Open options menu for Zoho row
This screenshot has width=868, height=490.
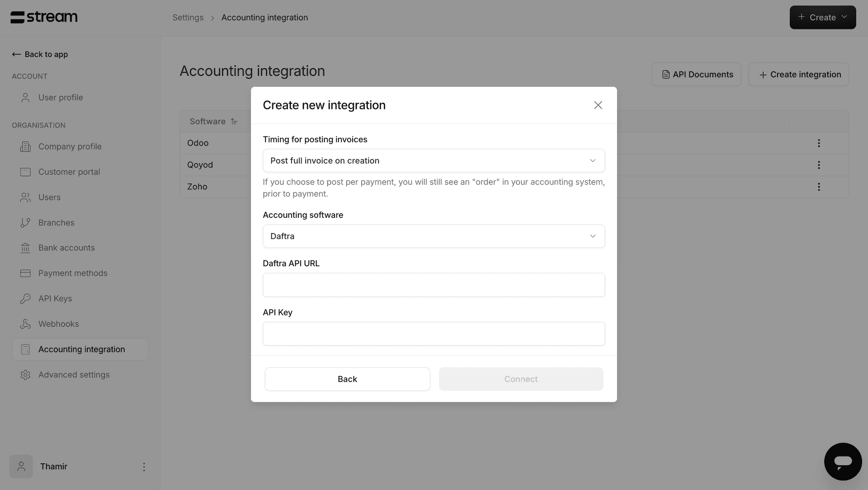pos(819,187)
